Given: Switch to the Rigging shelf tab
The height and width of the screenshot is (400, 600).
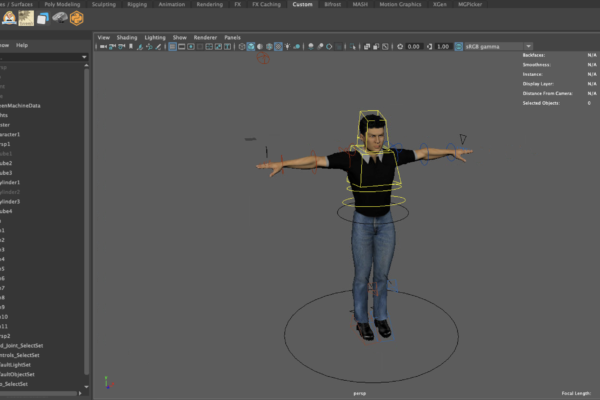Looking at the screenshot, I should (x=137, y=4).
